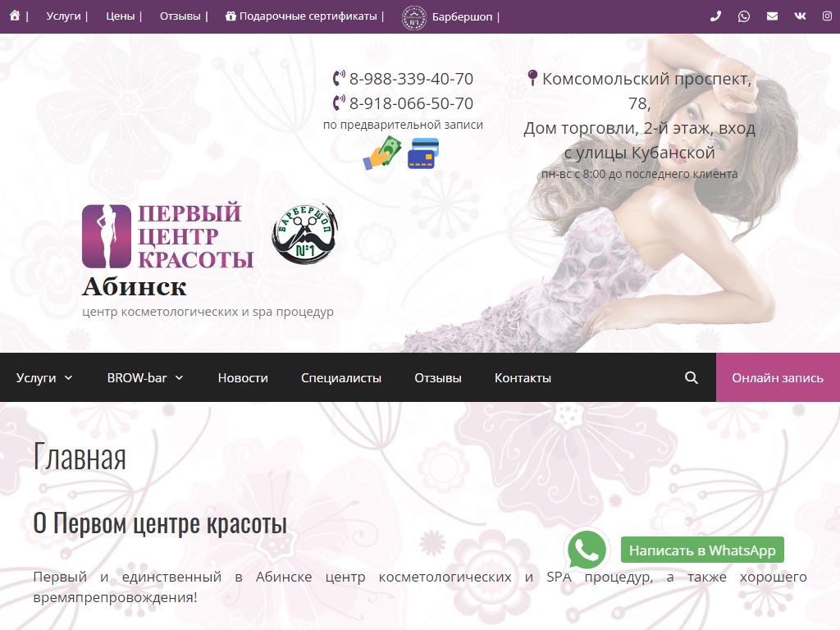Open the Специалисты menu item
Image resolution: width=840 pixels, height=630 pixels.
point(341,377)
